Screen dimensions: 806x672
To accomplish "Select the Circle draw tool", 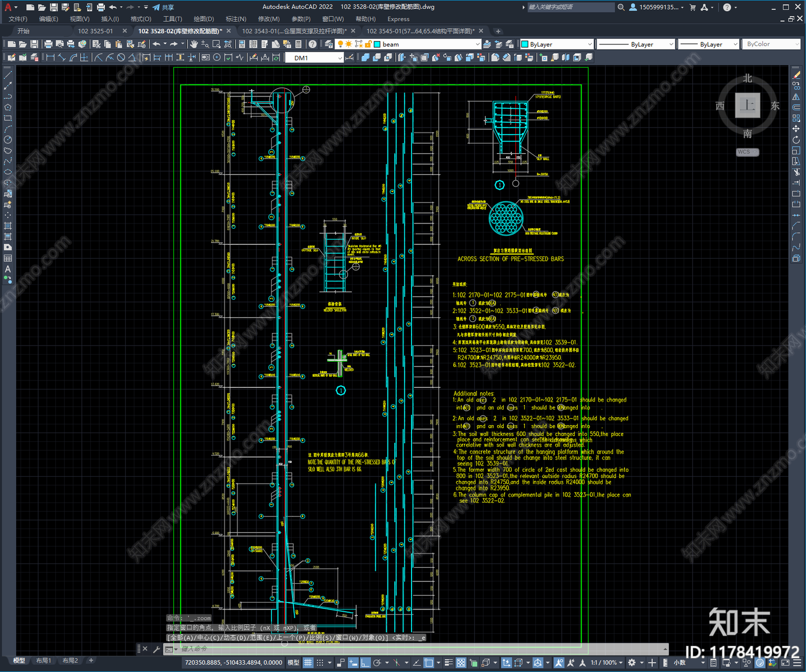I will click(8, 140).
